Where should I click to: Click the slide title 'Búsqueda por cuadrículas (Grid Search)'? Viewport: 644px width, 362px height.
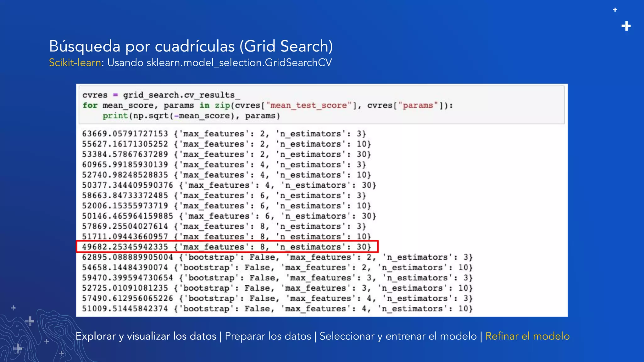tap(191, 47)
